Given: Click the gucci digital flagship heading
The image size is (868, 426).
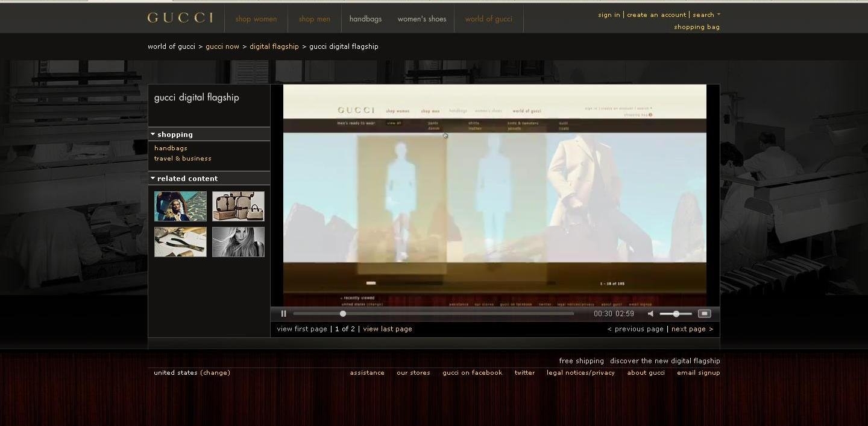Looking at the screenshot, I should (197, 97).
